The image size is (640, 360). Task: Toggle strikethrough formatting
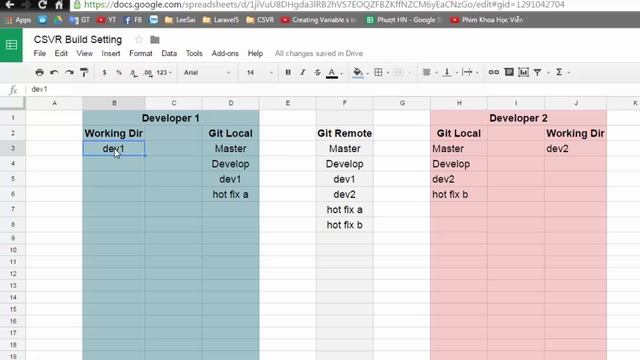coord(317,72)
